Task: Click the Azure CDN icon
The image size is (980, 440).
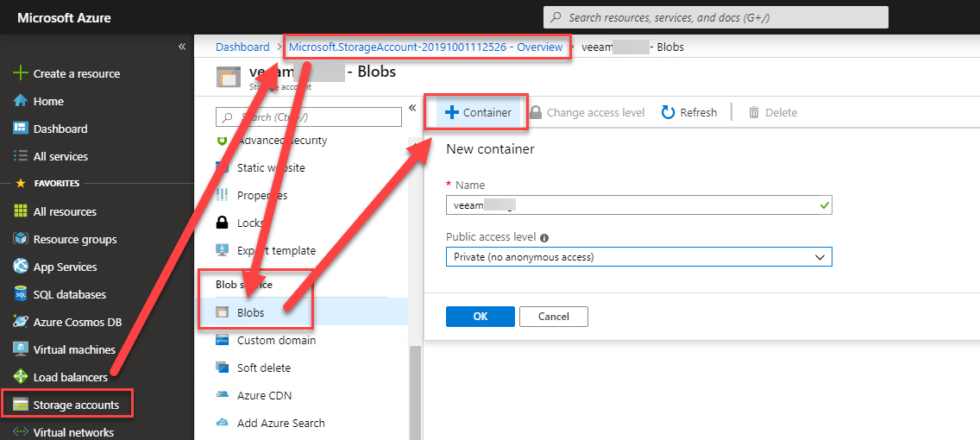Action: click(x=222, y=395)
